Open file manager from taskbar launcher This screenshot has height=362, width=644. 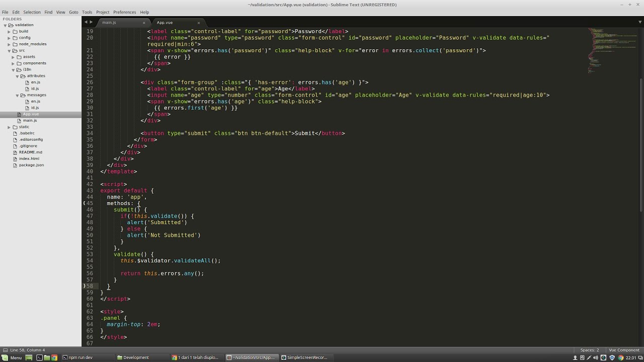[x=47, y=357]
